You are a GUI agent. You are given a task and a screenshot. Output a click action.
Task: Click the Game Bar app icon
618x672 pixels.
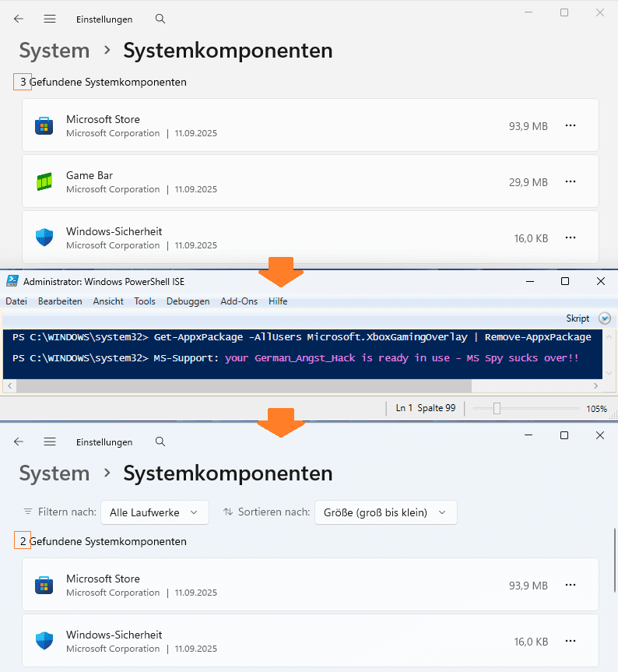coord(44,181)
